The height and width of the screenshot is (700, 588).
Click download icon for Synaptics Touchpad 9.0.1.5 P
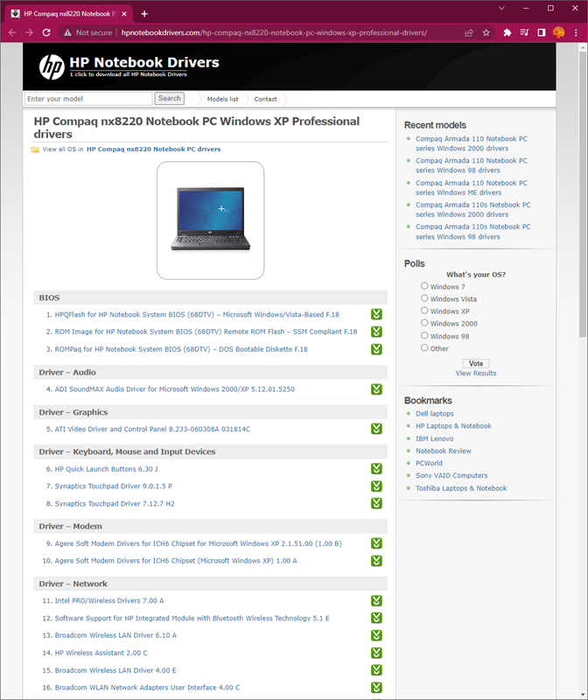pyautogui.click(x=376, y=486)
